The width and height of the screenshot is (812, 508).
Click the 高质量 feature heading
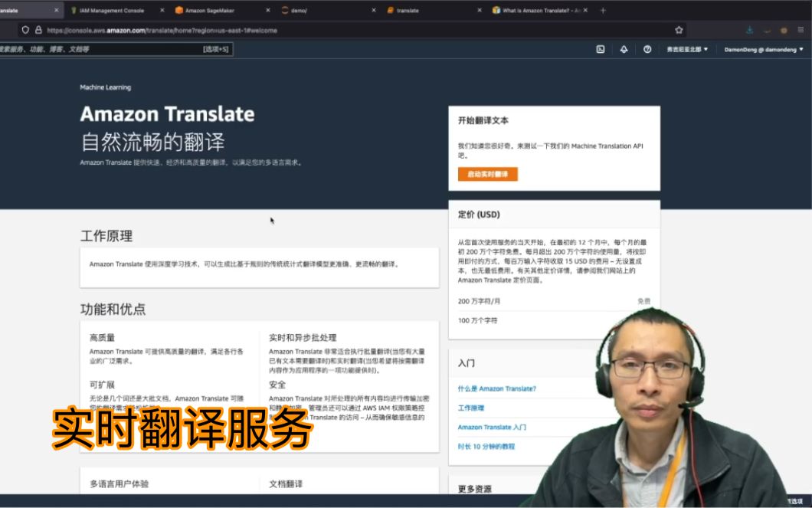(x=102, y=338)
